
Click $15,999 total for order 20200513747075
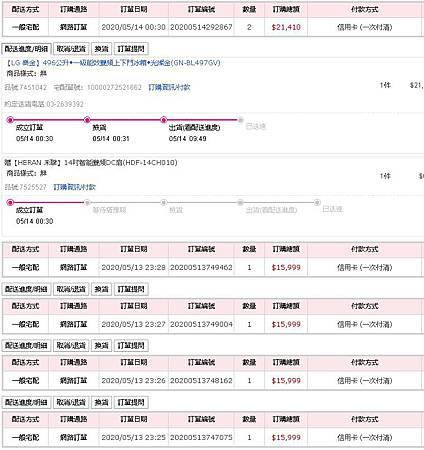(x=286, y=437)
